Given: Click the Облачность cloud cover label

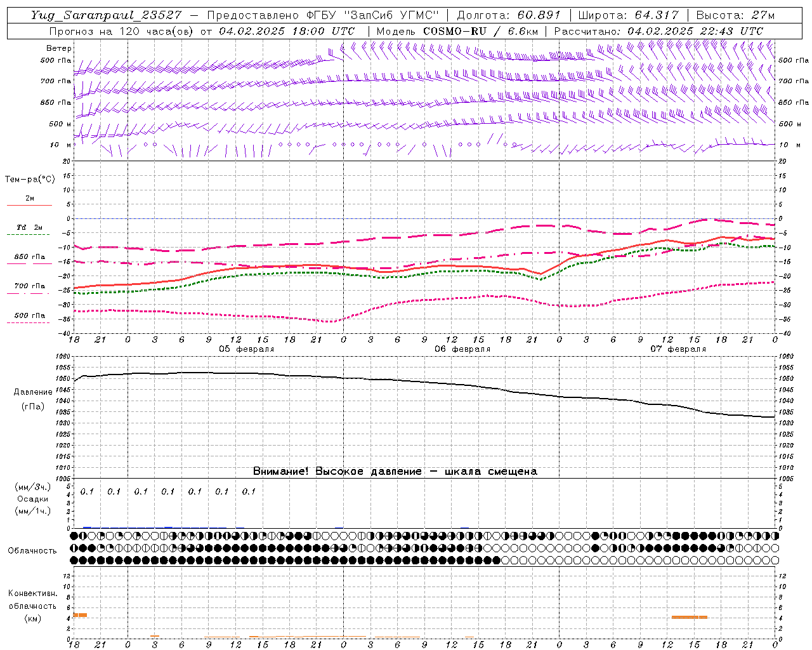Looking at the screenshot, I should click(x=32, y=551).
